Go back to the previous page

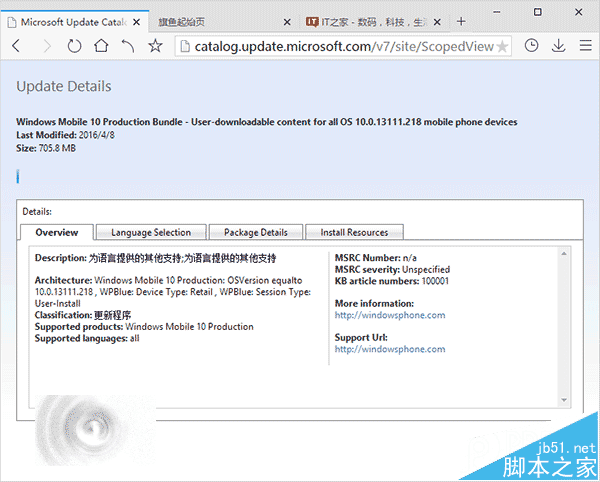[x=16, y=46]
